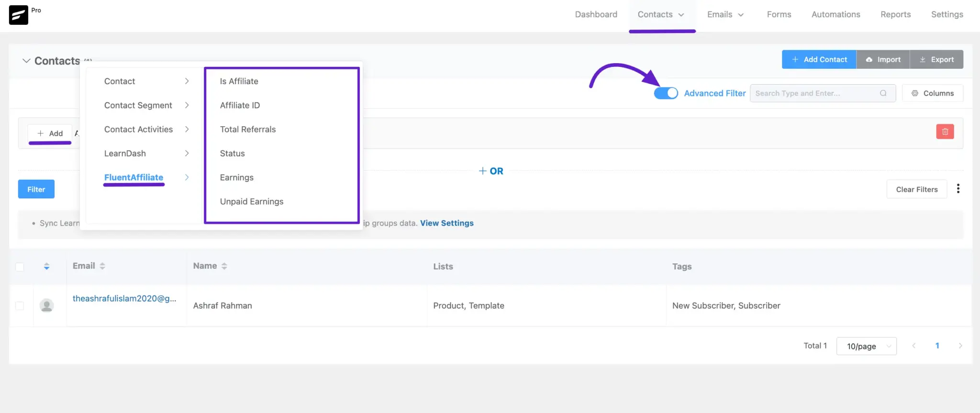The height and width of the screenshot is (413, 980).
Task: Open the View Settings link
Action: (446, 223)
